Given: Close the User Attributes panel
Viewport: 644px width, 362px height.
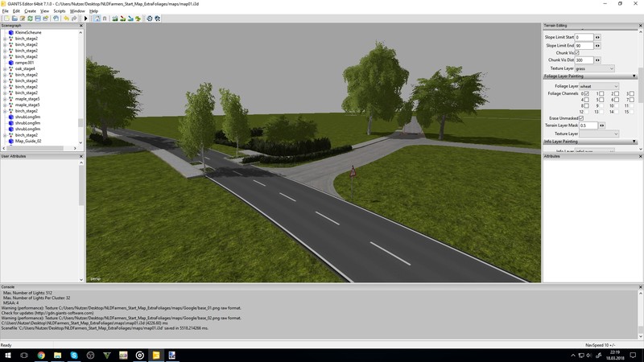Looking at the screenshot, I should pos(81,156).
